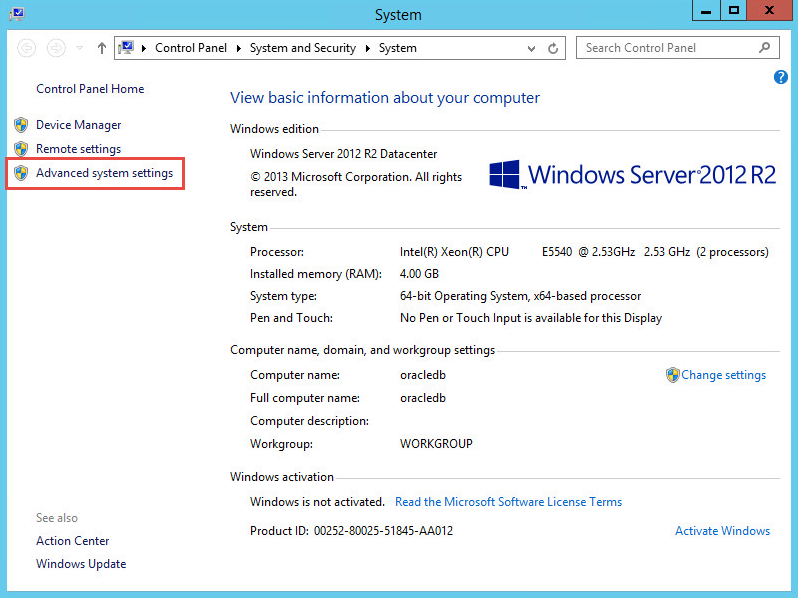Screen dimensions: 798x598
Task: Open the address bar history dropdown
Action: (531, 48)
